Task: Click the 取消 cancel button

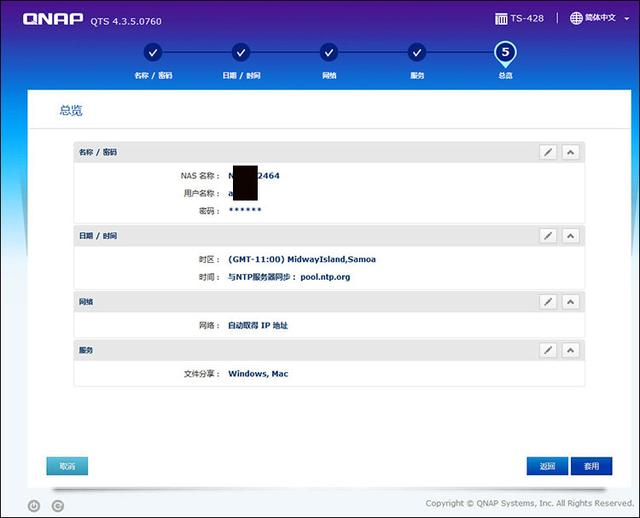Action: point(67,466)
